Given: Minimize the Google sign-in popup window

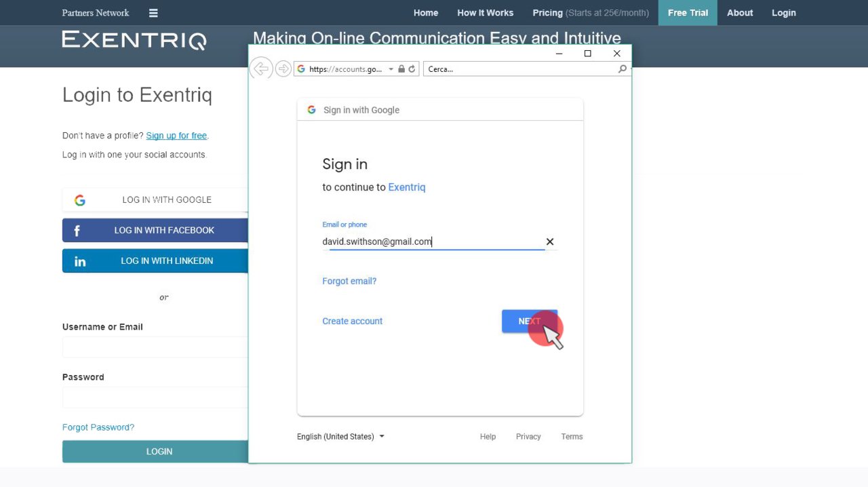Looking at the screenshot, I should [x=559, y=53].
